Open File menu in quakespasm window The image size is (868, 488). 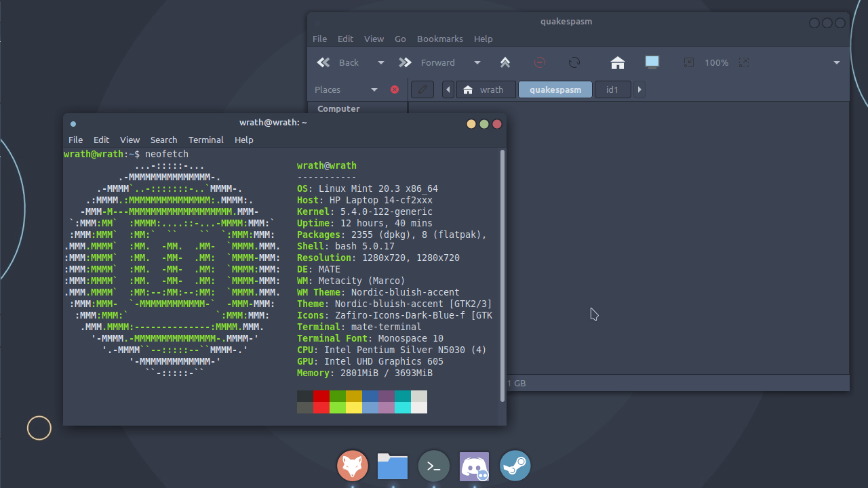319,39
